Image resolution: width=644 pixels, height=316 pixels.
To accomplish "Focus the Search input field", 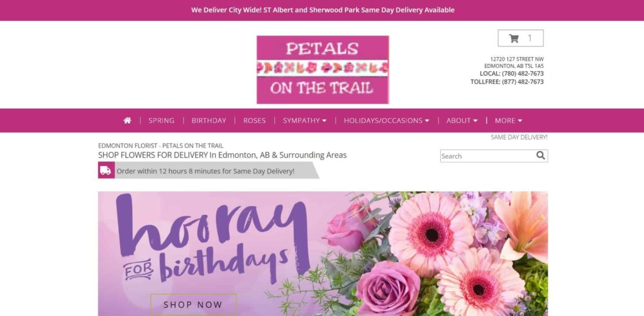I will 487,156.
